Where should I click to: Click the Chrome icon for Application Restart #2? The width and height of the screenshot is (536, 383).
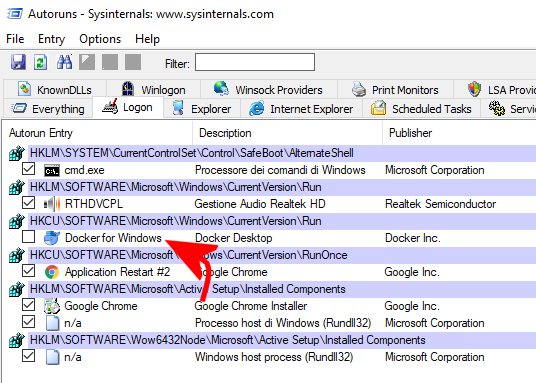coord(52,272)
